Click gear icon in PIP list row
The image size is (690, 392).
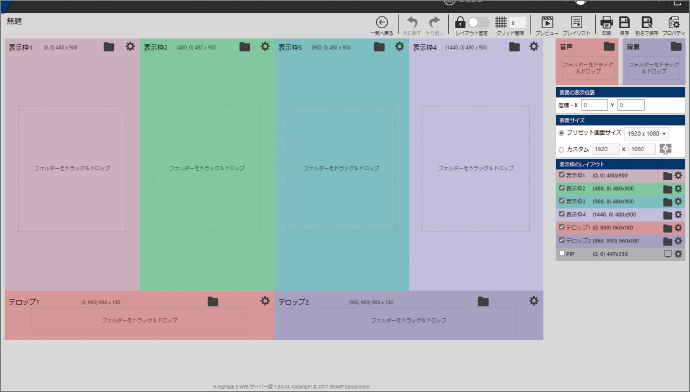click(678, 254)
